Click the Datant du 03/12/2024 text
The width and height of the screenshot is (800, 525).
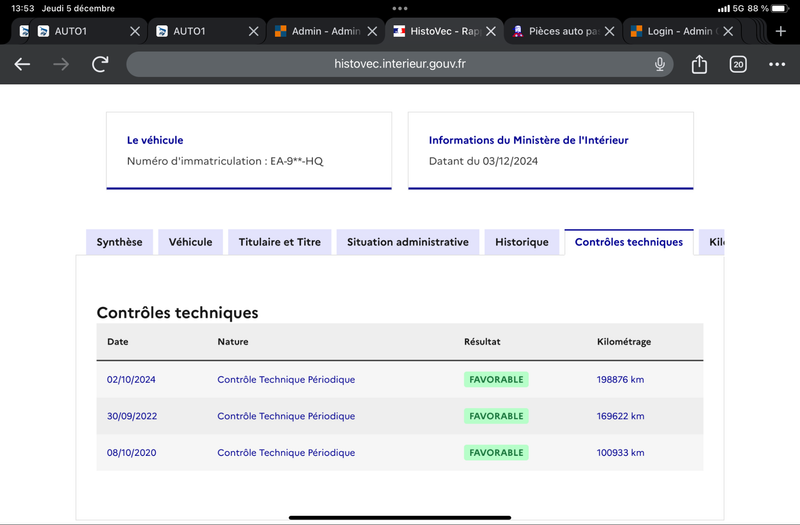(483, 161)
